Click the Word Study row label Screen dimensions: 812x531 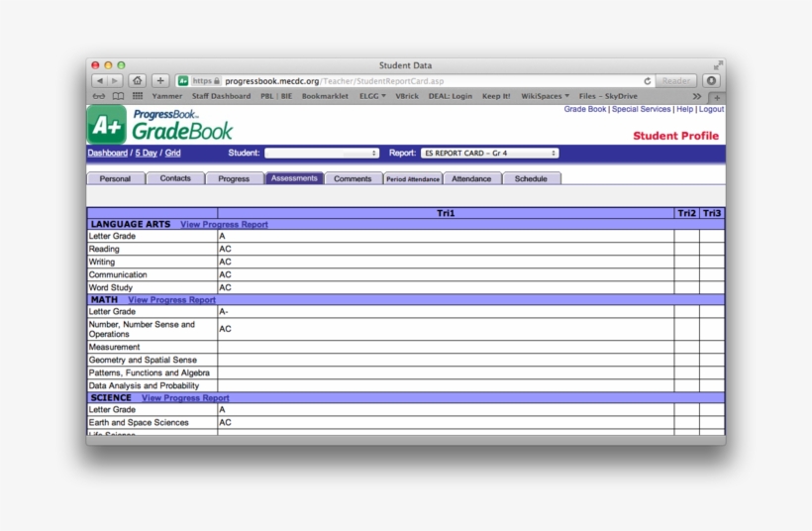click(x=111, y=287)
